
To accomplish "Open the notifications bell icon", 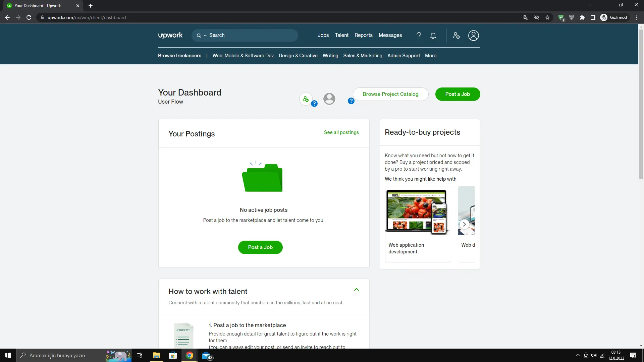I will pos(433,36).
